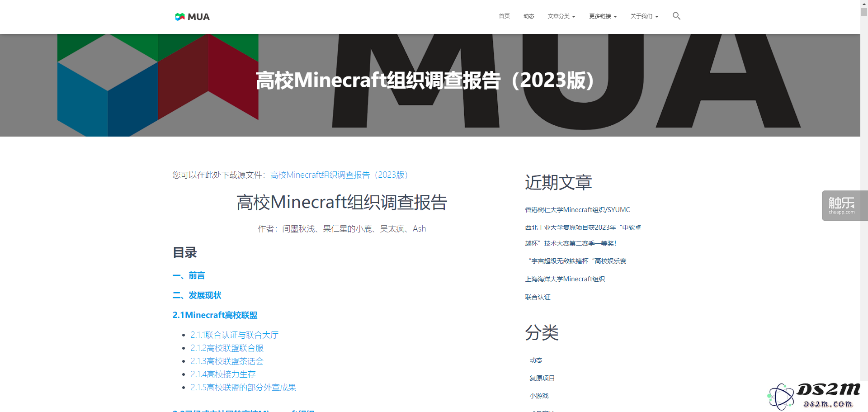Expand the 文章分类 dropdown menu
Screen dimensions: 868x412
[x=561, y=16]
